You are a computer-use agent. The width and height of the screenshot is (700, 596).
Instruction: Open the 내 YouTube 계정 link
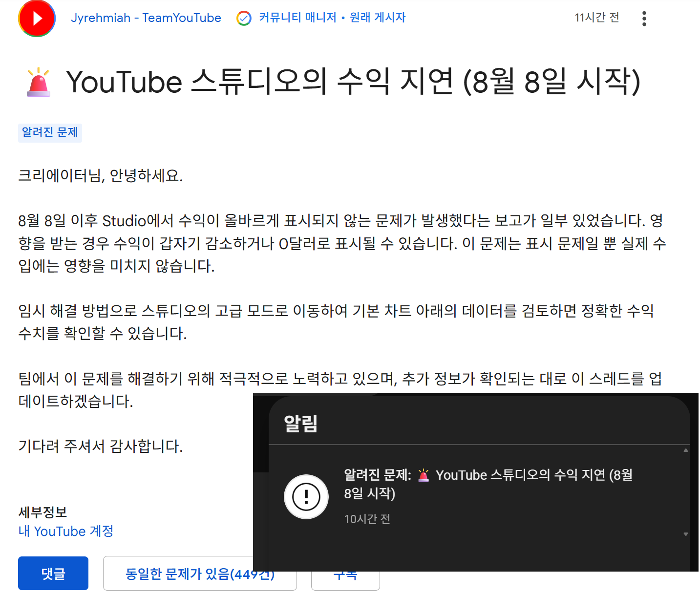tap(66, 531)
